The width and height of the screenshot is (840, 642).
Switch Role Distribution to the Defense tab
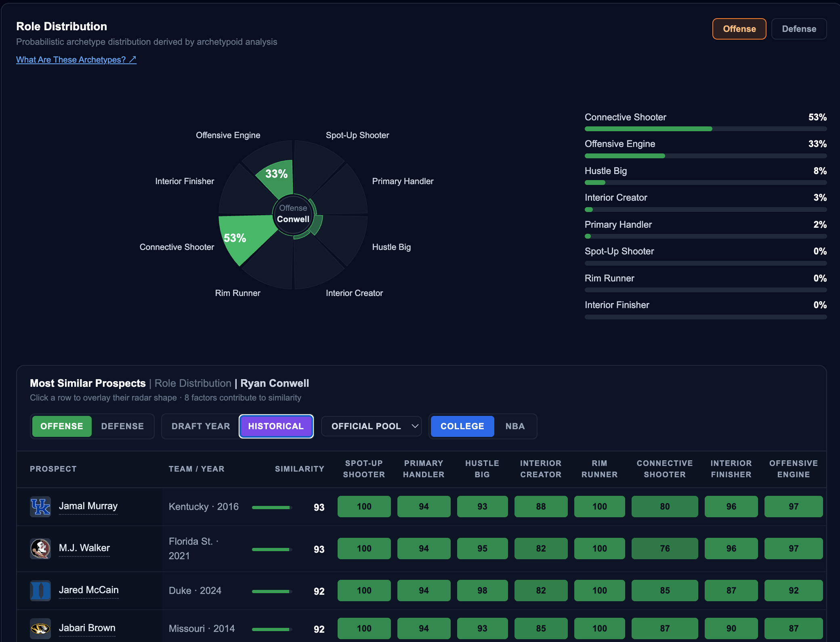point(799,29)
